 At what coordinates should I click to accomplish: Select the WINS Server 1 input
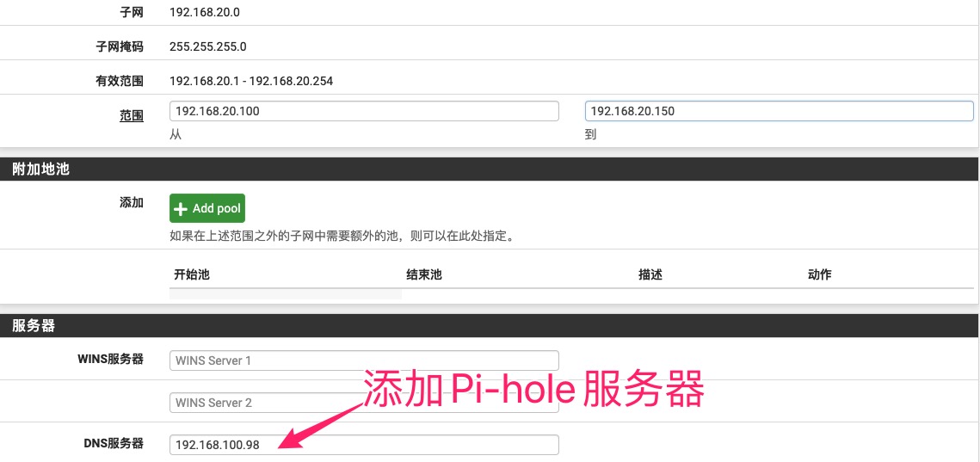click(x=364, y=360)
